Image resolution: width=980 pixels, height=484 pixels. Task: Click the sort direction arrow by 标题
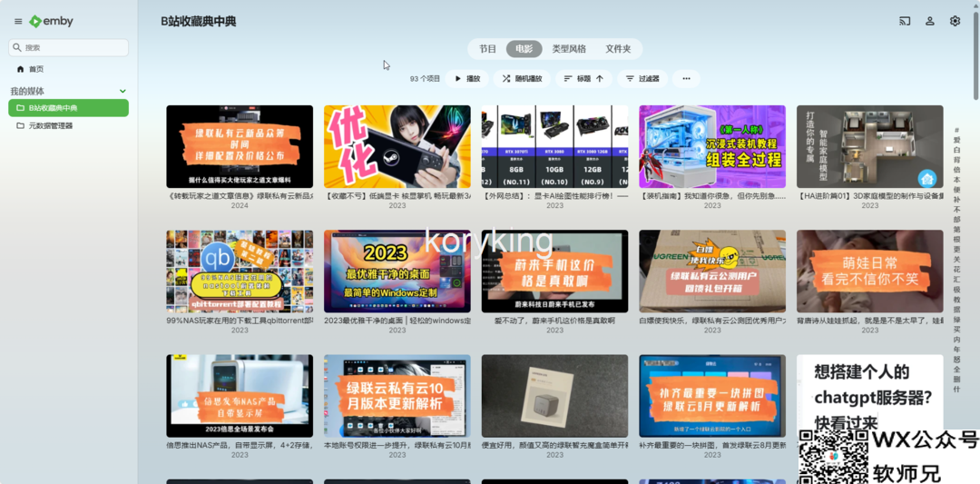coord(600,79)
